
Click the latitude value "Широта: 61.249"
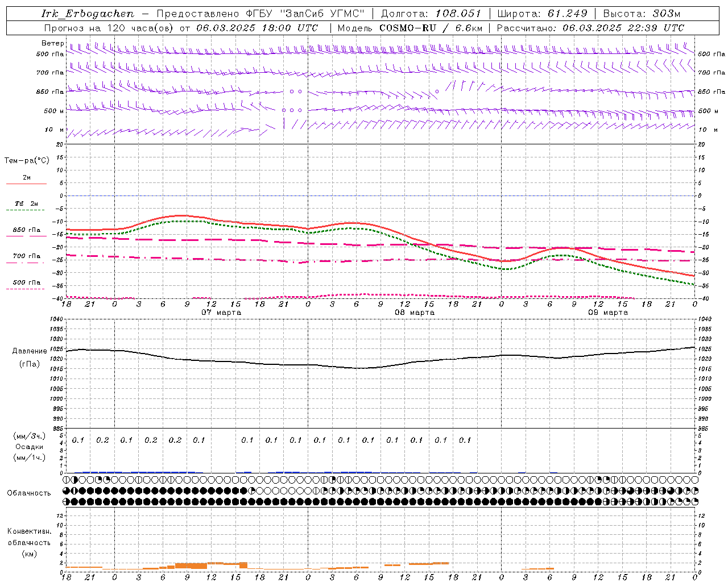[542, 14]
